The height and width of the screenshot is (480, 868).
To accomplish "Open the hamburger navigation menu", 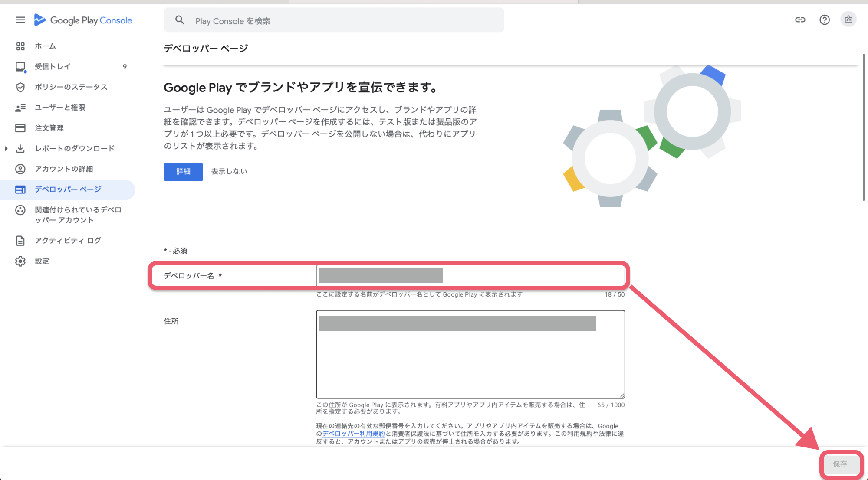I will (x=20, y=20).
